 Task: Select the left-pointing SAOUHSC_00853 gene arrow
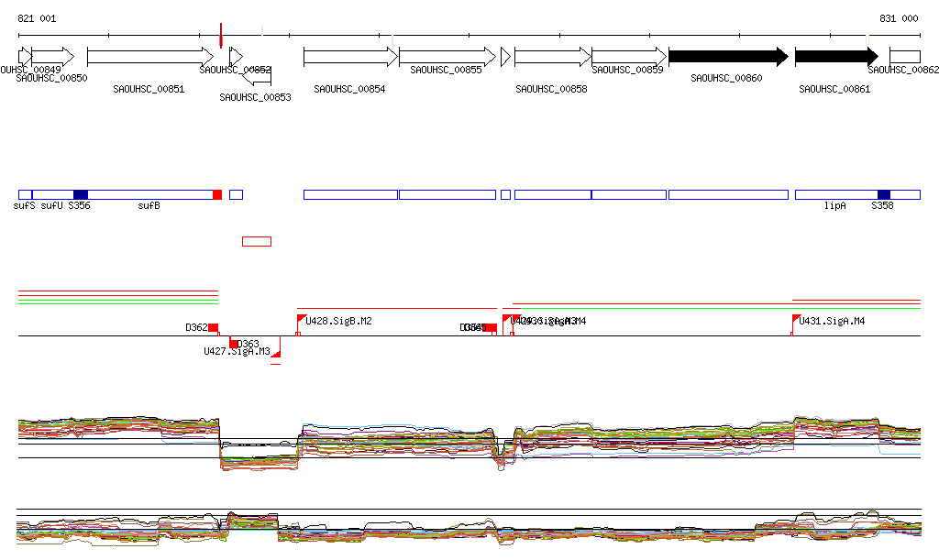point(257,76)
